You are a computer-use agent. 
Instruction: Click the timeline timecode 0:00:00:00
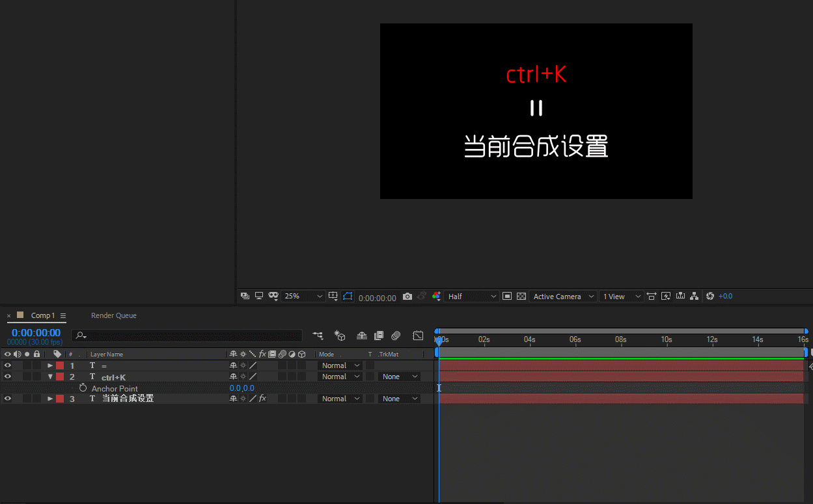click(36, 333)
